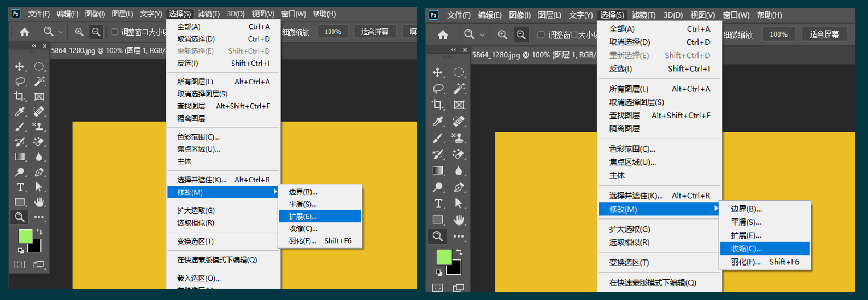
Task: Select the Move tool in left window
Action: pos(20,67)
